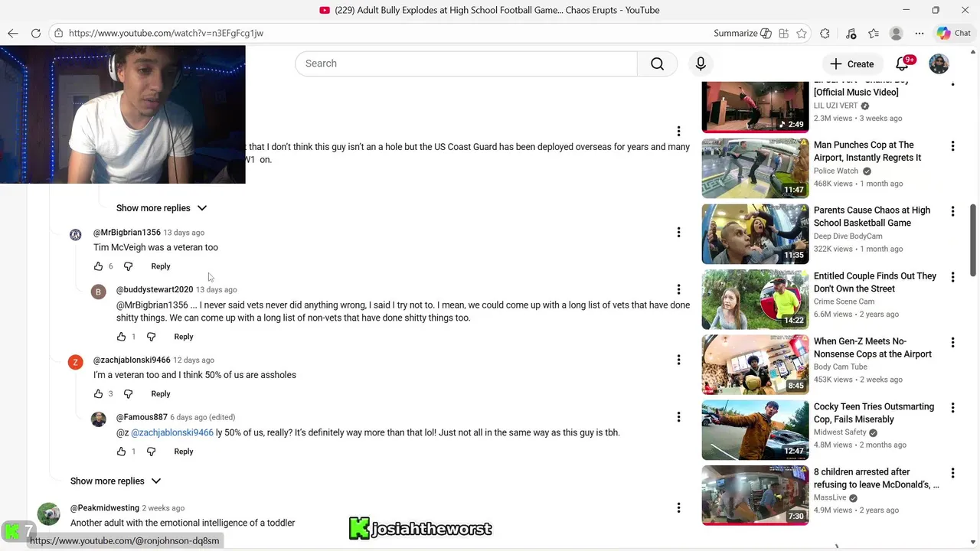Reply to Famous887's comment
The image size is (980, 551).
[x=184, y=452]
